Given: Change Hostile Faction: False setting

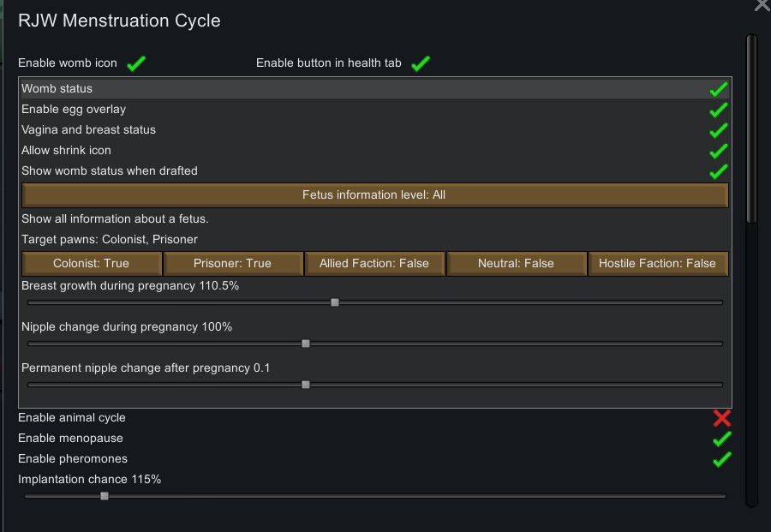Looking at the screenshot, I should 658,263.
